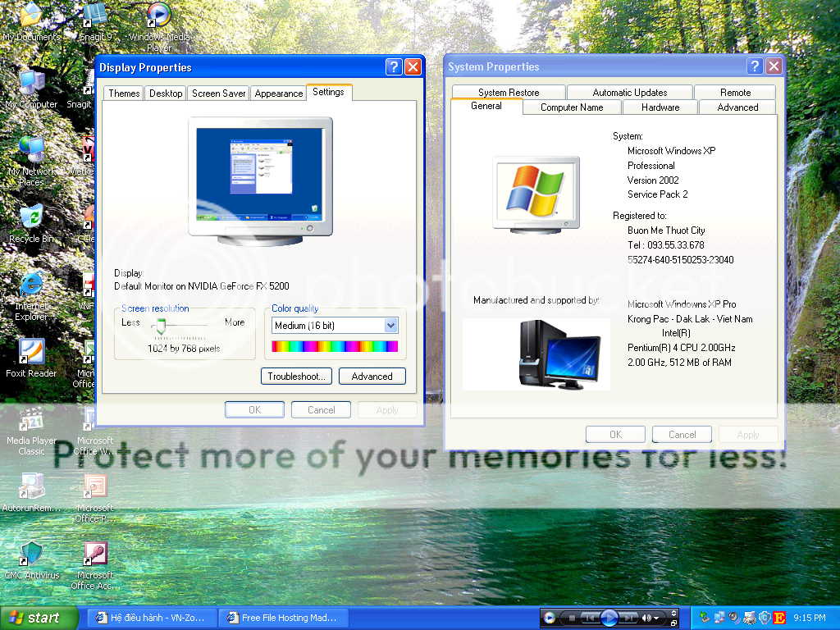
Task: Click the color quality spectrum bar
Action: click(x=335, y=346)
